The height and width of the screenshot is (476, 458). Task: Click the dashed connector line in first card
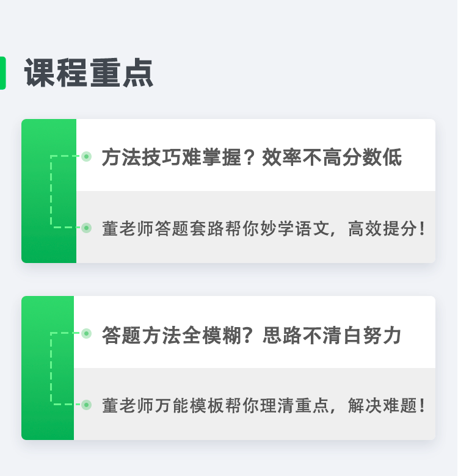(51, 192)
